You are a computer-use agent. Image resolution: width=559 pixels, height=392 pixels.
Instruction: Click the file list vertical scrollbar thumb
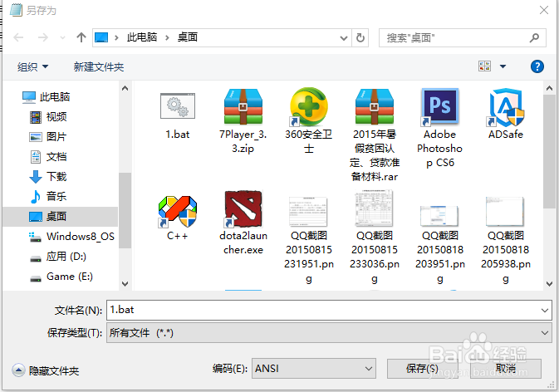[549, 151]
